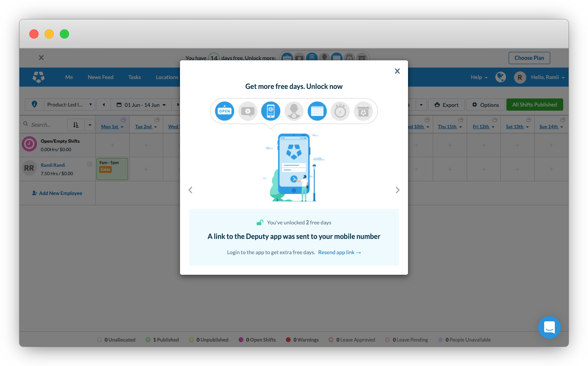Close the unlock free days dialog
The height and width of the screenshot is (366, 588).
(x=397, y=71)
